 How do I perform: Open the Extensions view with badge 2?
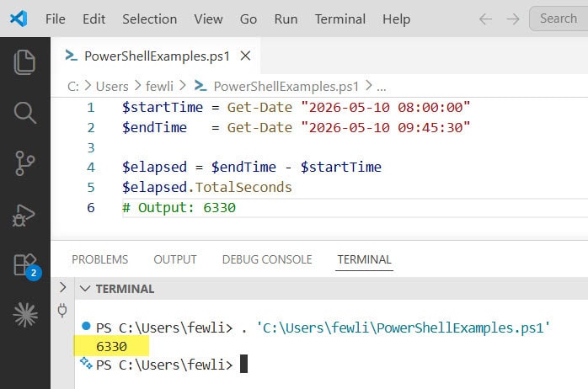[26, 266]
